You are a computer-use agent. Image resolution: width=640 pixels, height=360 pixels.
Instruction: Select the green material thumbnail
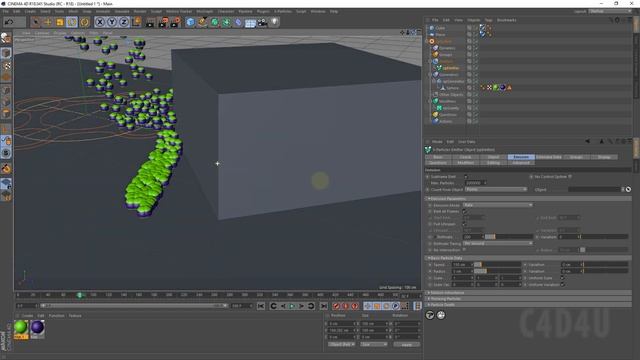pos(21,328)
